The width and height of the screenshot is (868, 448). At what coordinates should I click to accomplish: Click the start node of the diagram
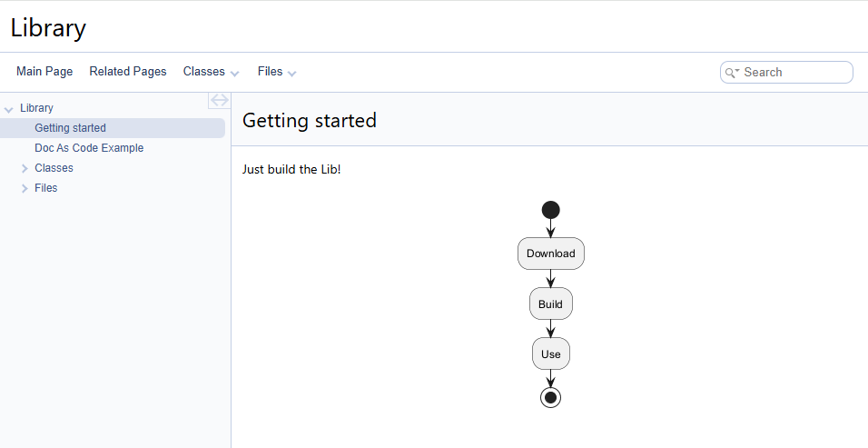[550, 210]
